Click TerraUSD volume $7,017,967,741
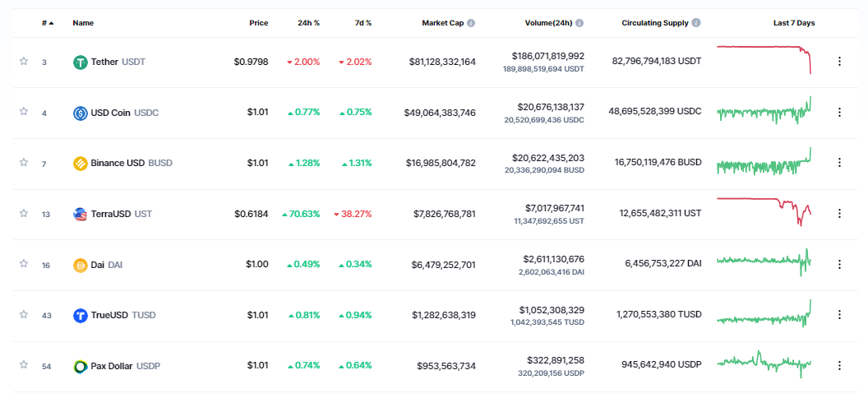Image resolution: width=868 pixels, height=398 pixels. click(555, 208)
